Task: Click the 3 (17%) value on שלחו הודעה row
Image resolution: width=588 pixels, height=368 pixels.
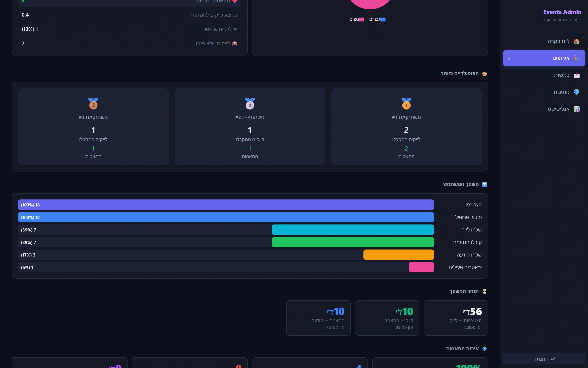Action: coord(28,255)
